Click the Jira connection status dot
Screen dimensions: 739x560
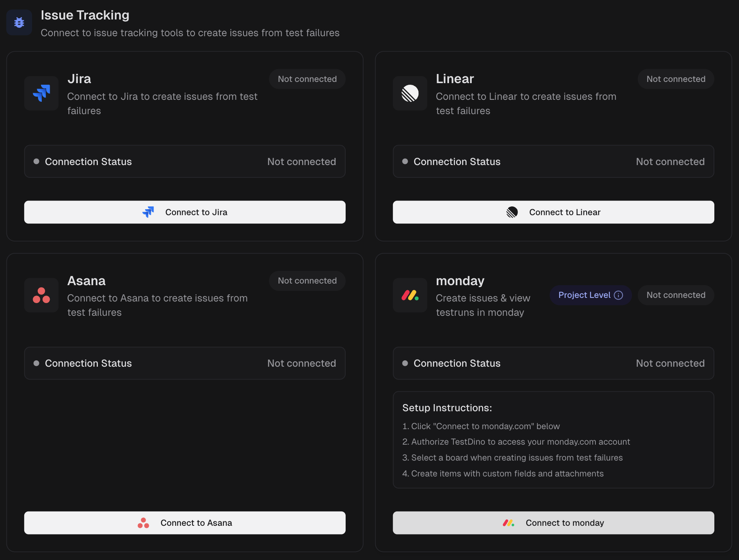pyautogui.click(x=37, y=161)
